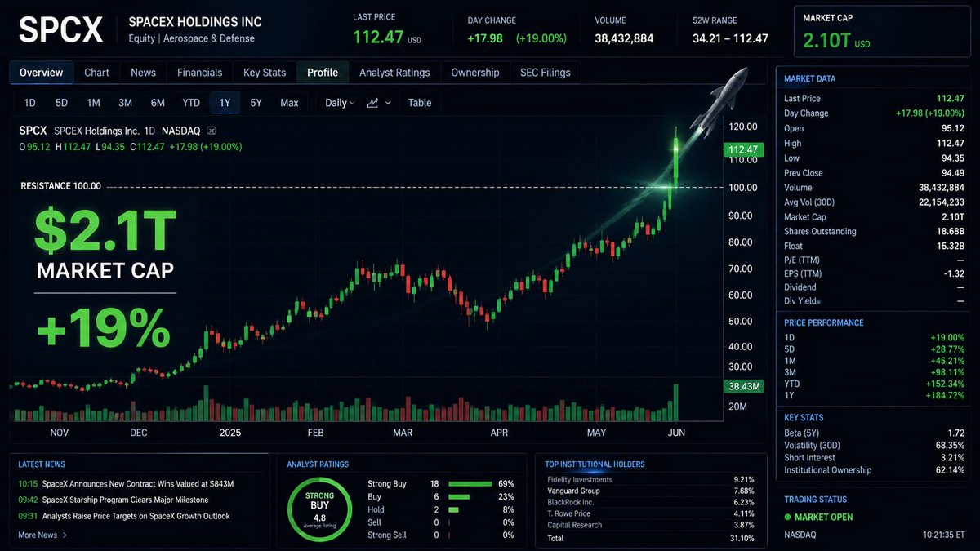Open the Daily interval dropdown
This screenshot has height=551, width=980.
pos(339,103)
